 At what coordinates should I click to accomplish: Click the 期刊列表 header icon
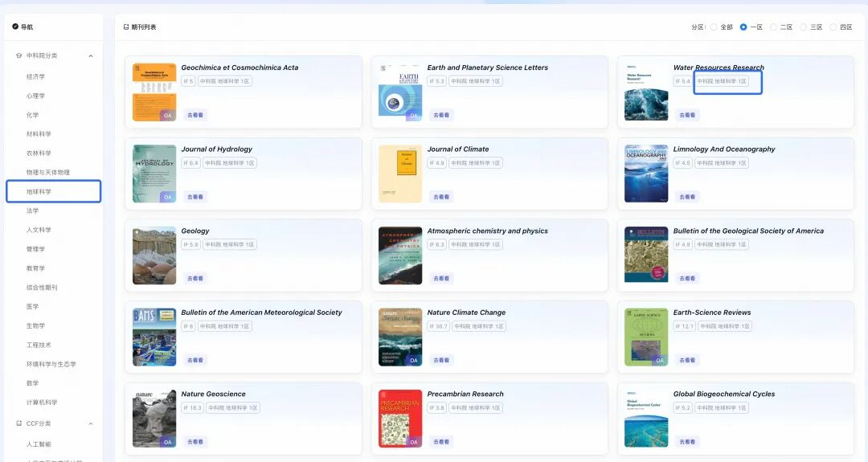click(x=126, y=27)
